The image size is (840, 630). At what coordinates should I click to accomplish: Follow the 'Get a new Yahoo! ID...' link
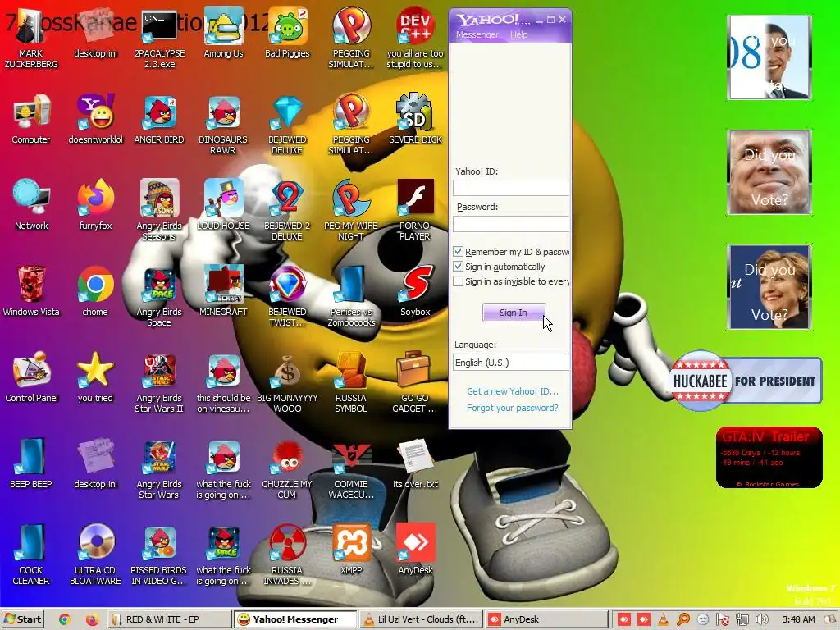coord(513,391)
